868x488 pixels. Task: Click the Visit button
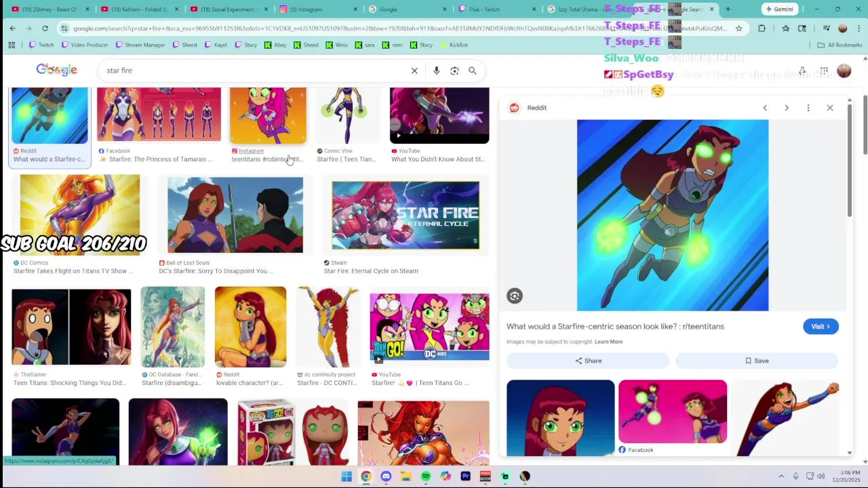tap(821, 326)
